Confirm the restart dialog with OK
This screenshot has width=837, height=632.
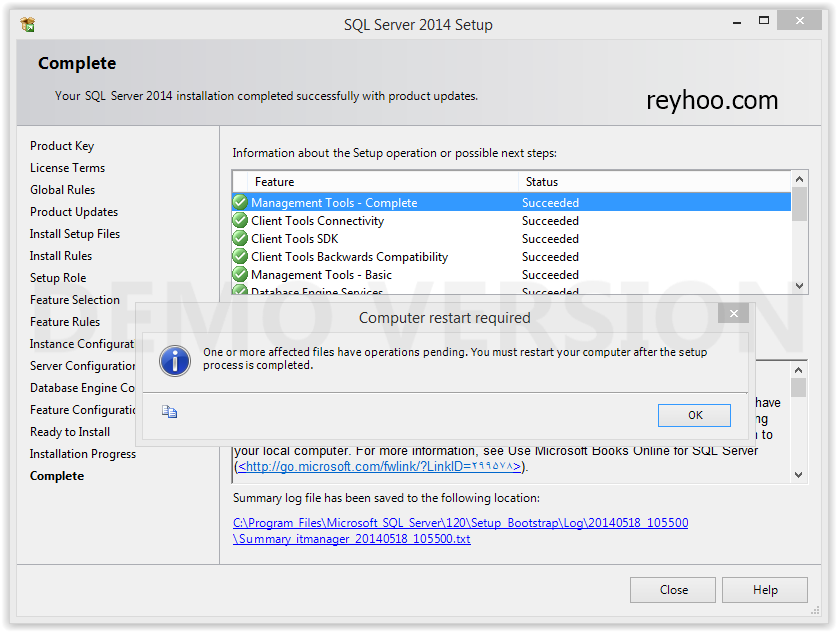click(x=694, y=415)
